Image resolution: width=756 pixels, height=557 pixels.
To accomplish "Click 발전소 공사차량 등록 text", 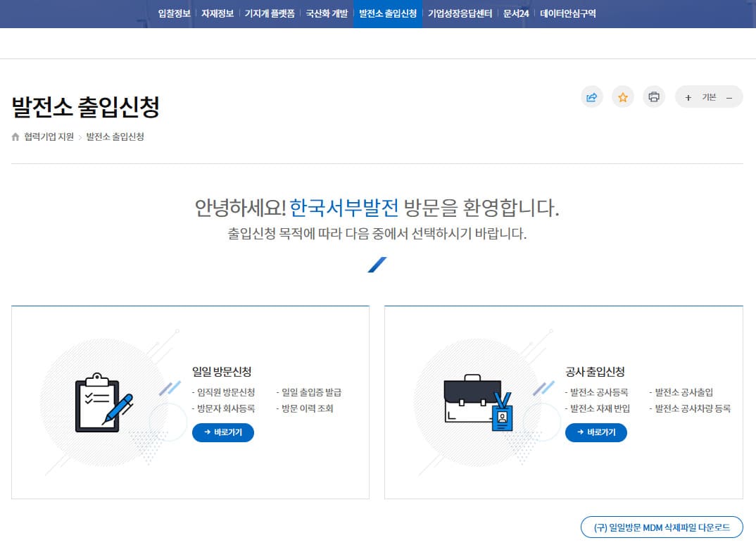I will (x=693, y=408).
